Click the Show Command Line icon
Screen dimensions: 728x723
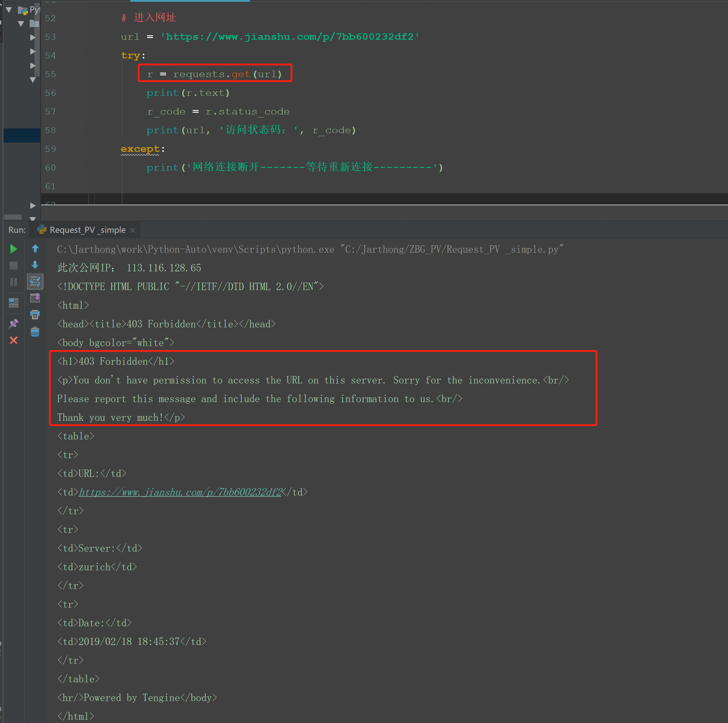(14, 302)
